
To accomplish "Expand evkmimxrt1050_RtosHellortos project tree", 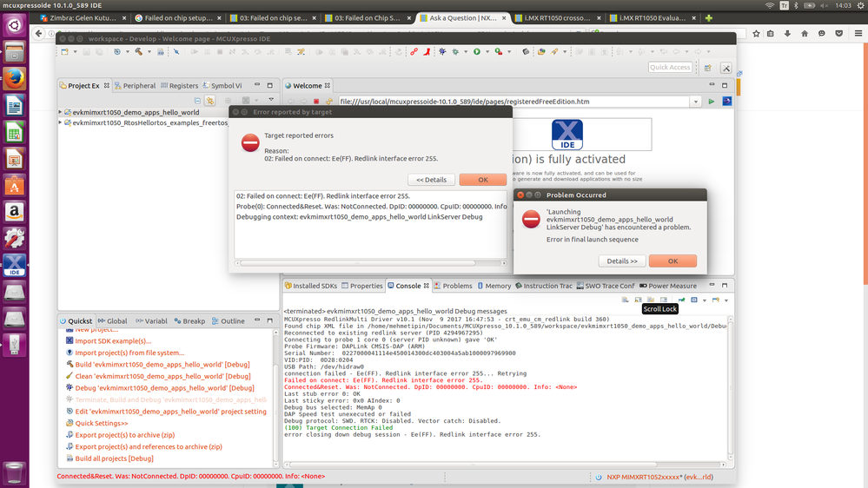I will [x=60, y=122].
